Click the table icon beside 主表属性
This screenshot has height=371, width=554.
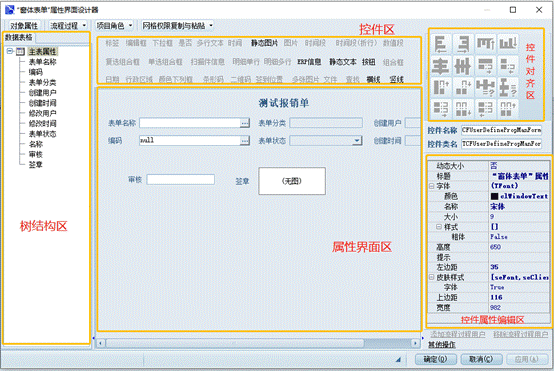tap(20, 52)
